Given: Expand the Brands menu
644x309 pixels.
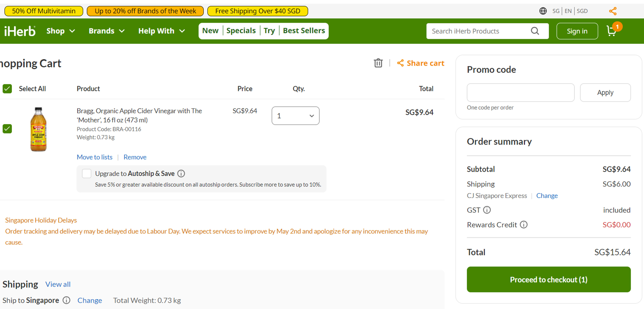Looking at the screenshot, I should click(106, 31).
